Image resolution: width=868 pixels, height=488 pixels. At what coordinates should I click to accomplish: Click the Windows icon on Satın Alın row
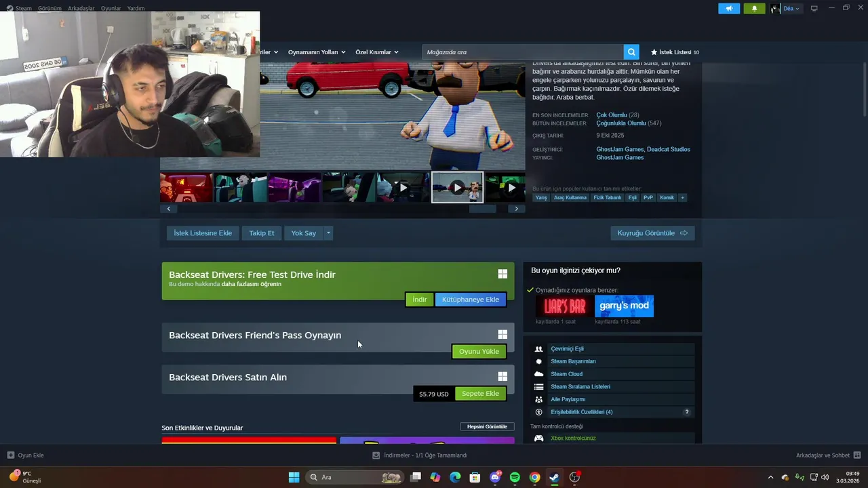point(502,376)
